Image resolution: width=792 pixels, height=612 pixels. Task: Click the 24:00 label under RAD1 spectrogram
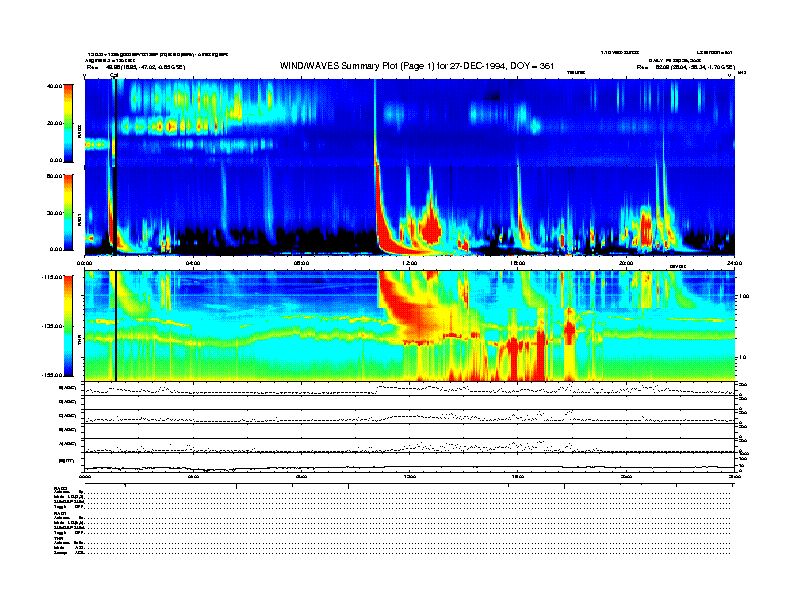734,263
